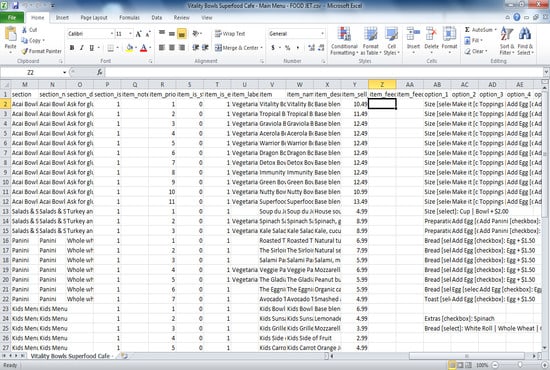Click in the formula bar
Screen dimensions: 550x370
click(x=324, y=72)
